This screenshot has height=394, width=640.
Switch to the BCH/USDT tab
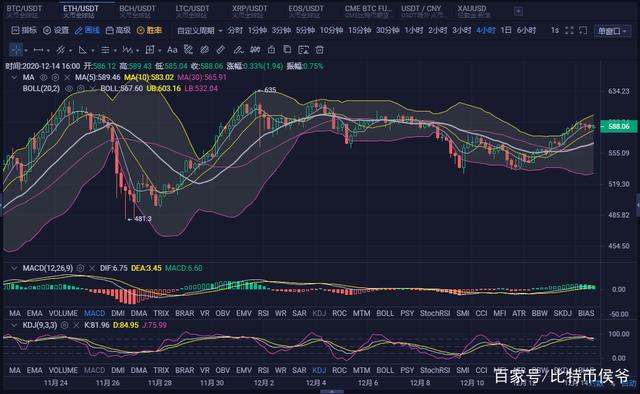click(137, 11)
